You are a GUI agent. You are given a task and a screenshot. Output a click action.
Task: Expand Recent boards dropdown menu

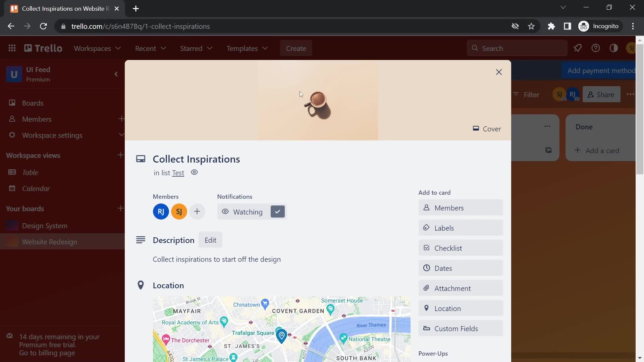click(150, 48)
